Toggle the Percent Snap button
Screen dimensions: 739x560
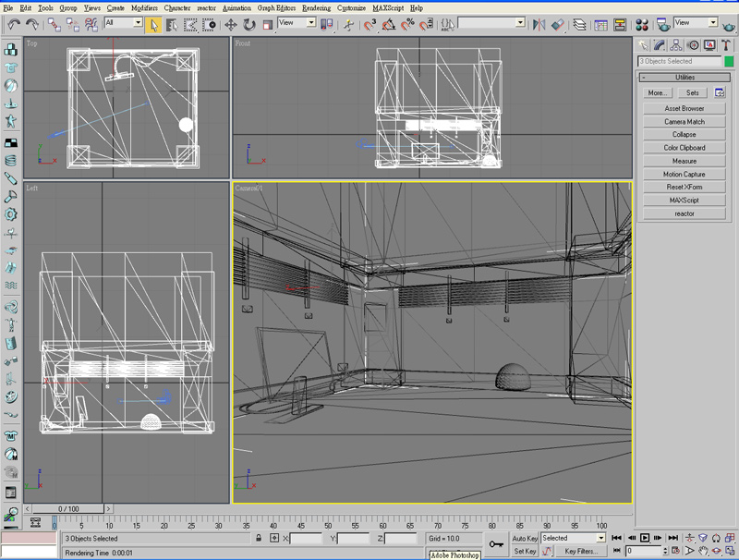click(x=407, y=25)
